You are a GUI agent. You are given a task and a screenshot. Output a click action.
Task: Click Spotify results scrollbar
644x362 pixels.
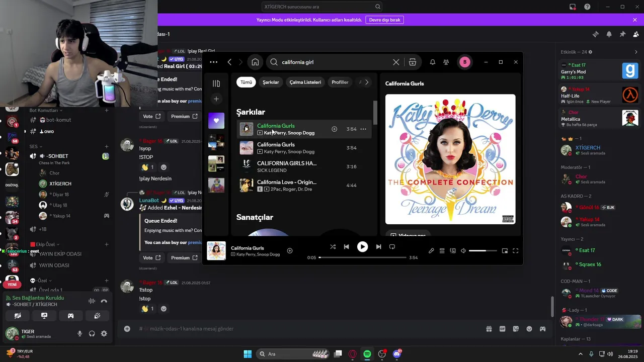point(375,113)
